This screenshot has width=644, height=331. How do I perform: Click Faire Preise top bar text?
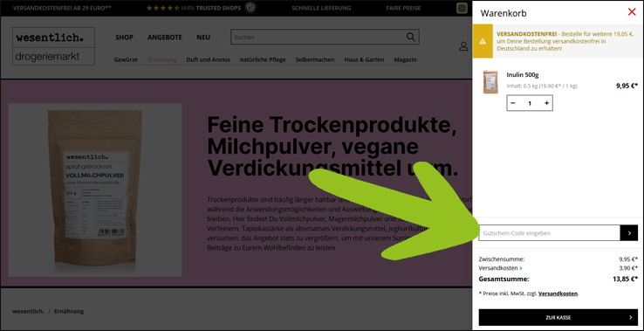[x=403, y=8]
